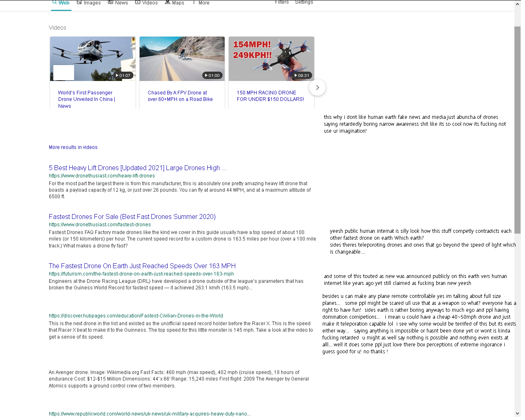The image size is (525, 420).
Task: Open search Settings
Action: (x=304, y=2)
